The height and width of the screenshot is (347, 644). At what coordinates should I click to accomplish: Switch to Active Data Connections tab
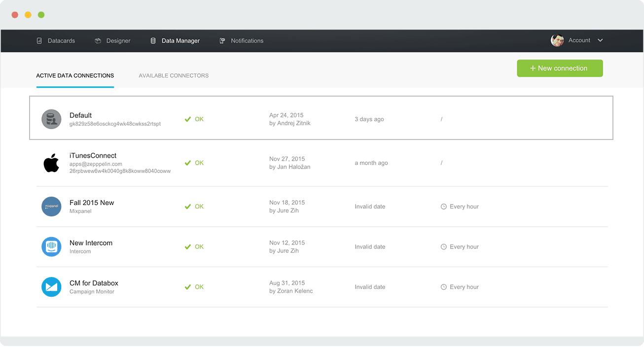pyautogui.click(x=75, y=76)
